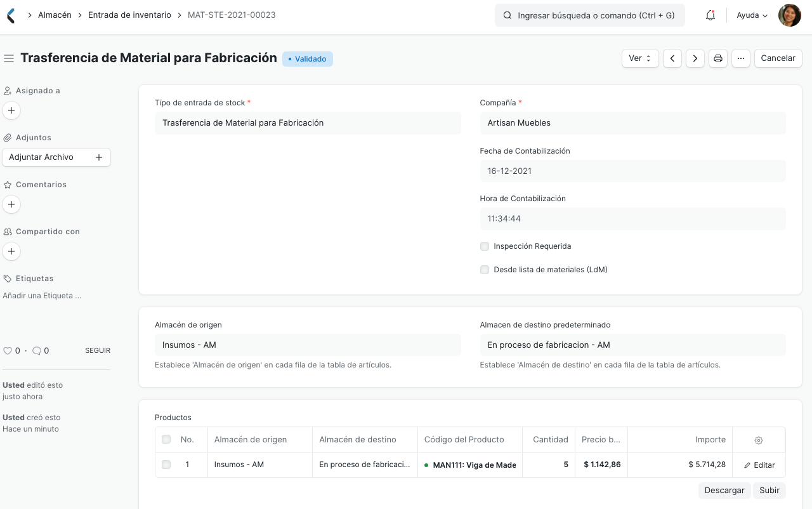Select row 1 checkbox in Productos
This screenshot has width=812, height=509.
pos(166,465)
